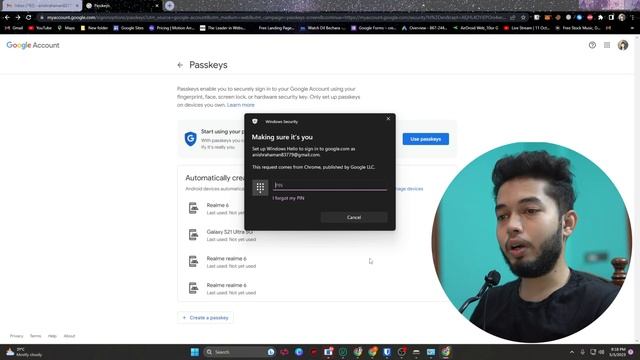Click the I forgot my PIN link
This screenshot has width=640, height=360.
pyautogui.click(x=288, y=198)
